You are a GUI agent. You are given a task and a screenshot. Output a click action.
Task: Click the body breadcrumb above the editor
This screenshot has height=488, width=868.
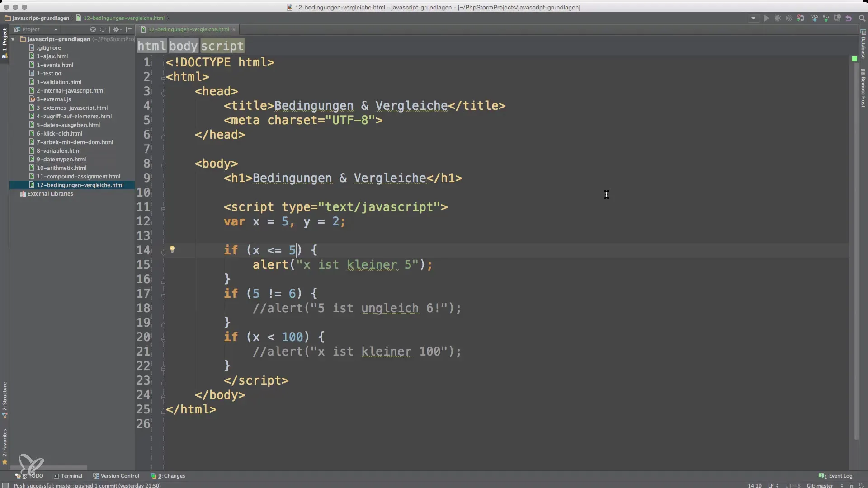click(184, 46)
